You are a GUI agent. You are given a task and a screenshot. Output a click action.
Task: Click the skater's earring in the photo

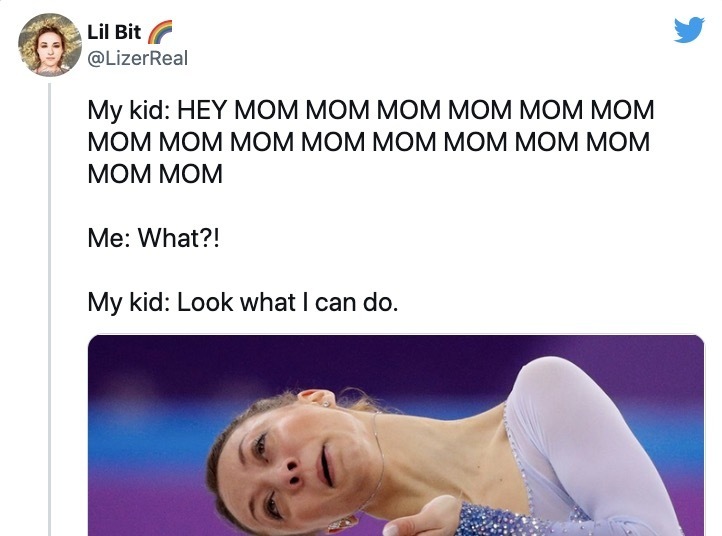coord(326,404)
